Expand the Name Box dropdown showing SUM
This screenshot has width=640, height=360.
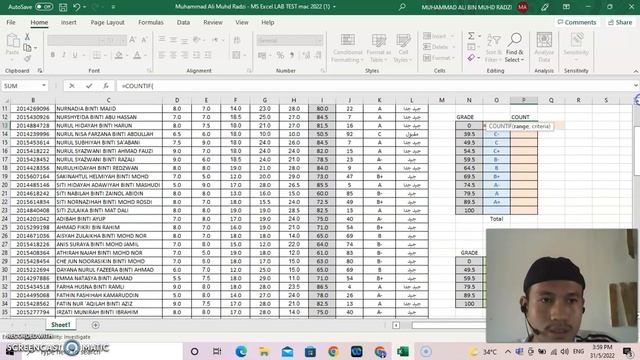click(x=44, y=86)
